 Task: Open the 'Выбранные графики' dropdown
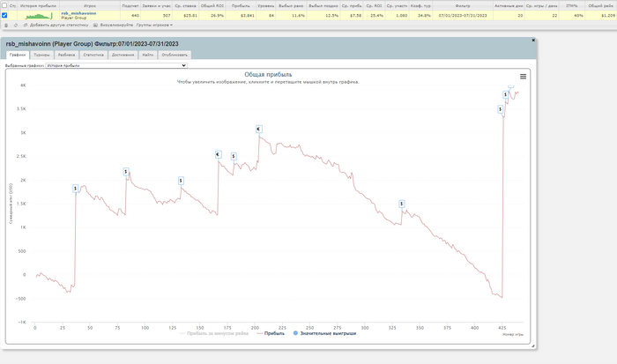click(x=116, y=66)
